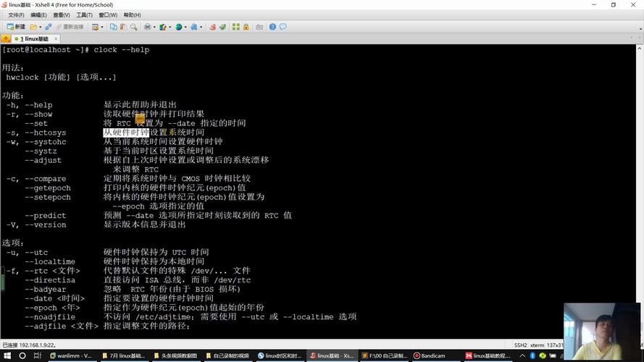Screen dimensions: 644x362
Task: Click the greyed keyboard icon in toolbar
Action: coord(259,27)
